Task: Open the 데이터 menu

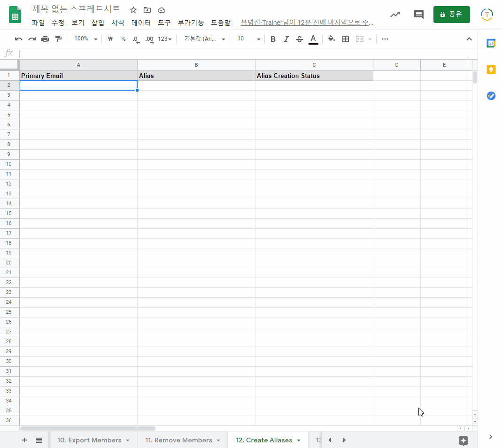Action: pos(141,23)
